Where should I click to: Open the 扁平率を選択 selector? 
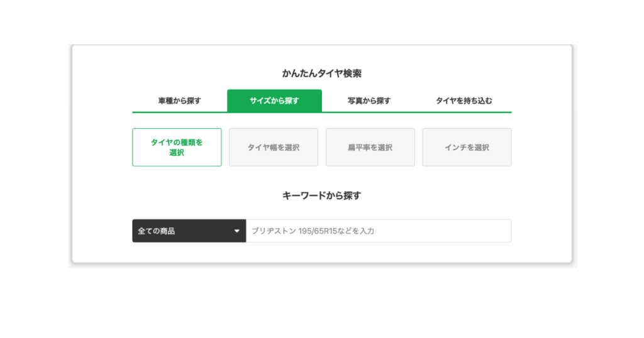(x=370, y=148)
